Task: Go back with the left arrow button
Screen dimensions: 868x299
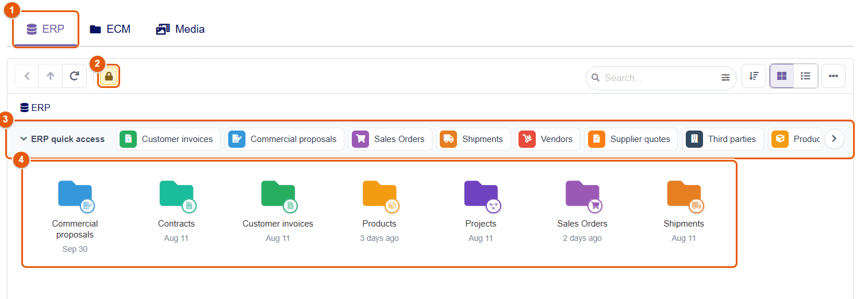Action: coord(27,76)
